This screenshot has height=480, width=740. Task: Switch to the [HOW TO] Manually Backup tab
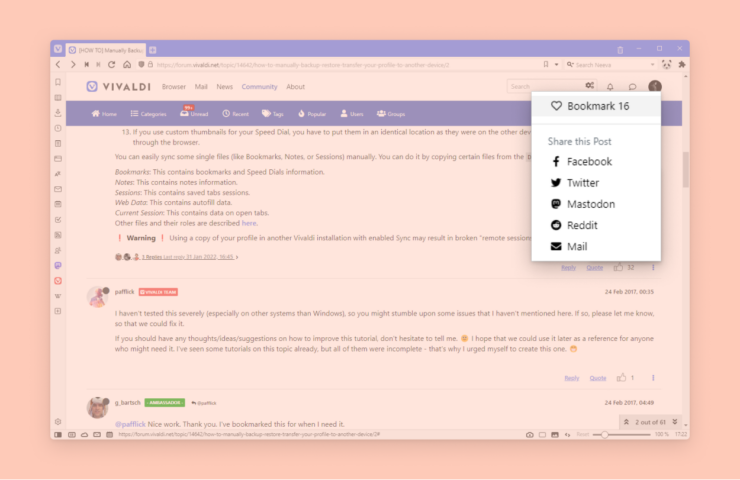(x=106, y=50)
